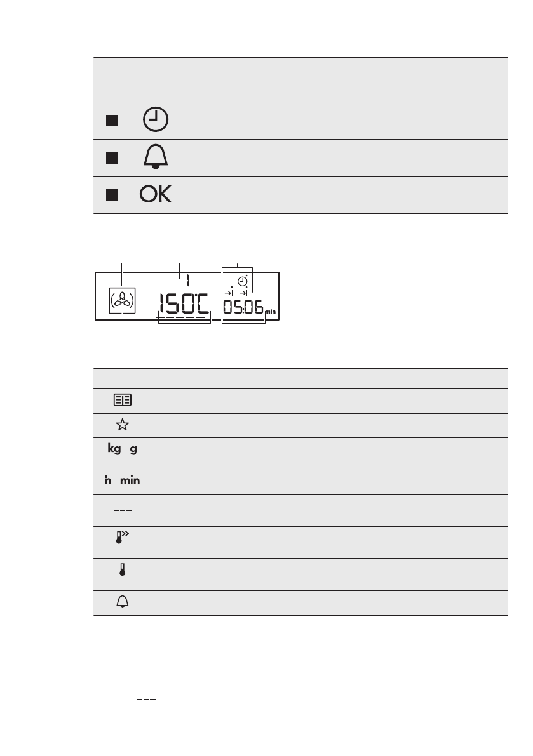
Task: Click the fan icon in the oven display
Action: 121,300
